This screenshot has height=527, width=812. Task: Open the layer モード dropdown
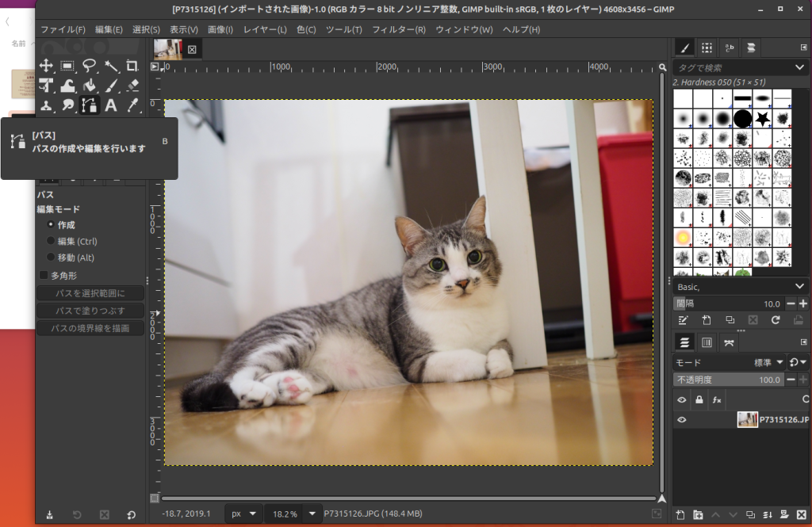click(728, 362)
